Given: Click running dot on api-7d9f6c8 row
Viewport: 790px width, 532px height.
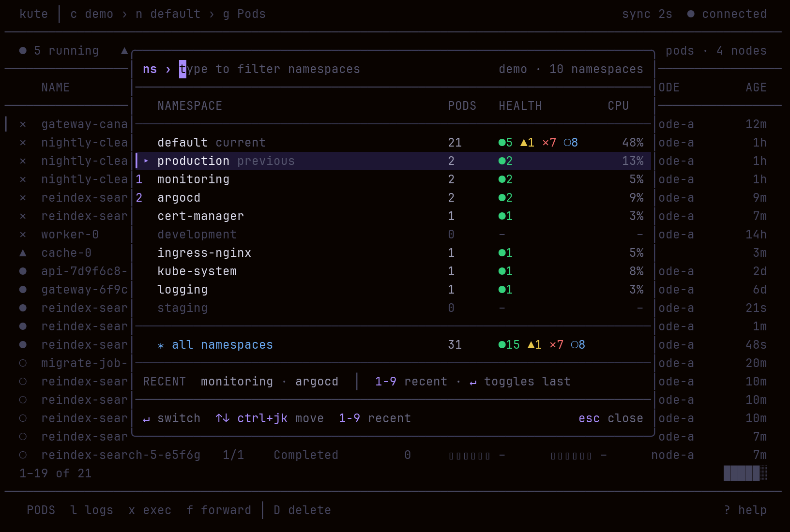Looking at the screenshot, I should 23,271.
